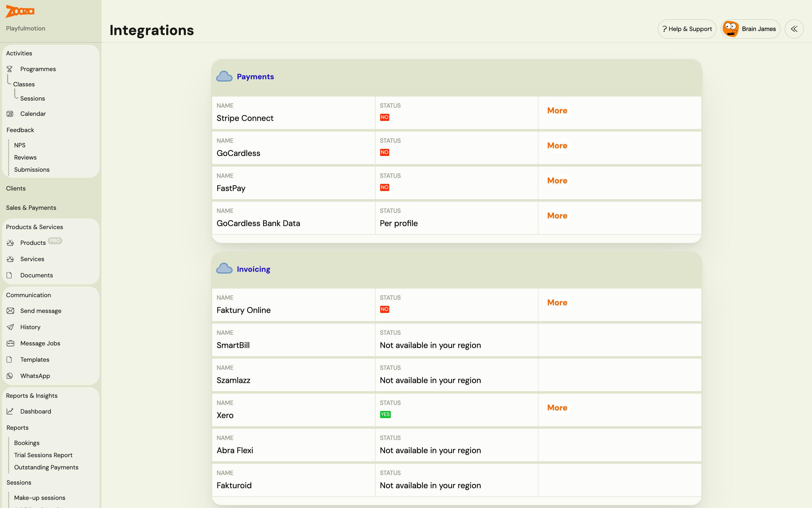The width and height of the screenshot is (812, 508).
Task: Open Bookings report
Action: pos(27,443)
